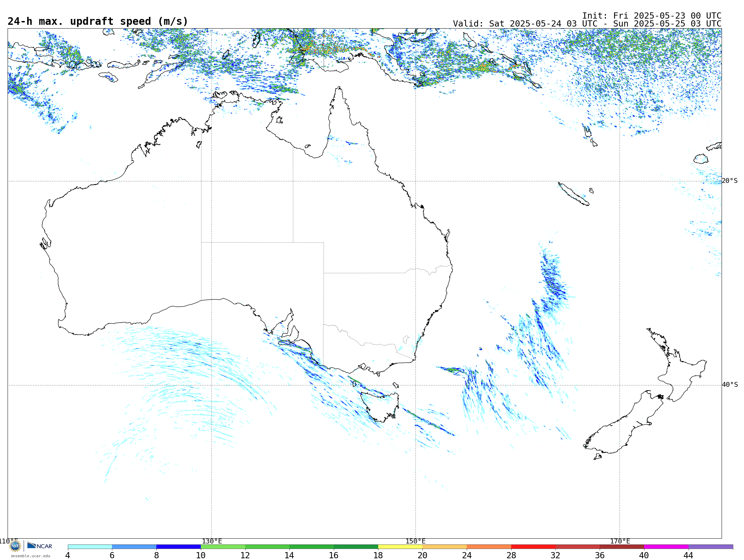Pick the light blue 6–8 colorbar swatch
This screenshot has height=560, width=744.
point(134,547)
